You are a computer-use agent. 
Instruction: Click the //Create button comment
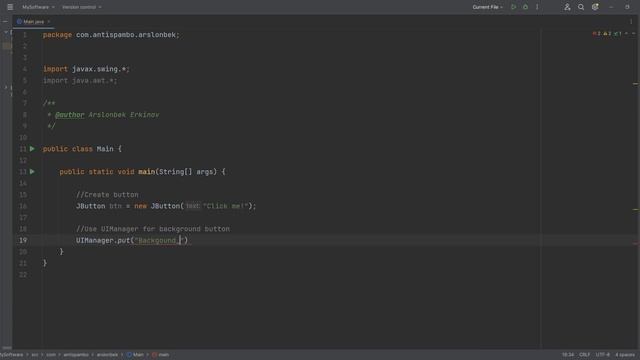point(107,195)
